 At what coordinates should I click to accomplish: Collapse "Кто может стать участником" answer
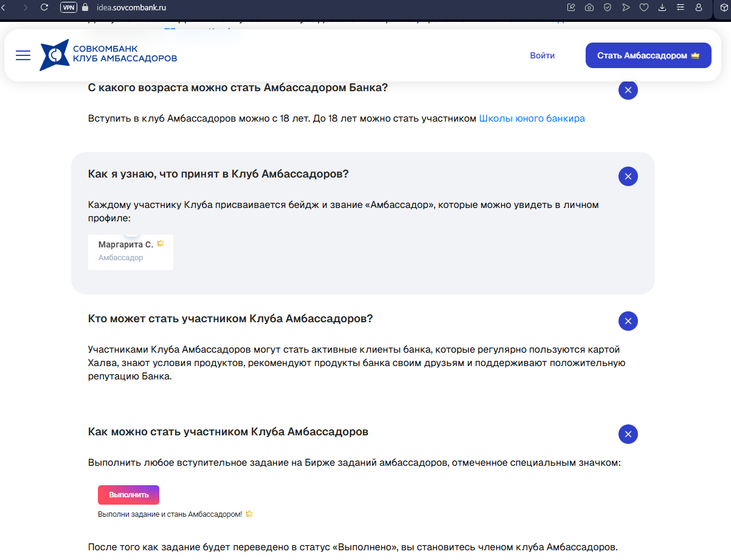click(628, 321)
